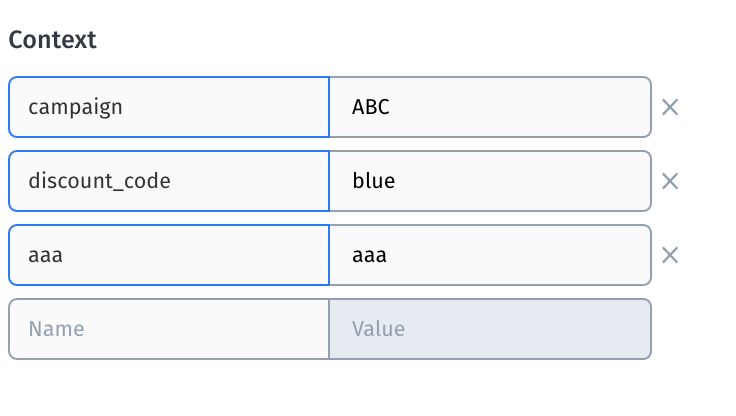Remove the aaa context row
The image size is (736, 416).
(x=670, y=255)
